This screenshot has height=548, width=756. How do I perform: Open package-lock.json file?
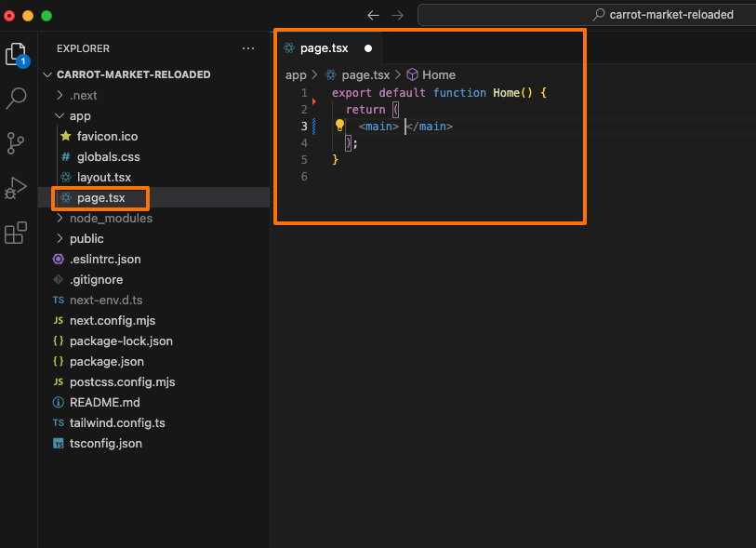(x=121, y=341)
